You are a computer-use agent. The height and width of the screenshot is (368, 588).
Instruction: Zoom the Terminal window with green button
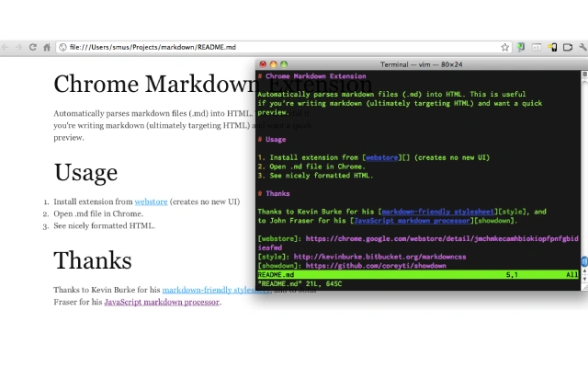[x=284, y=64]
